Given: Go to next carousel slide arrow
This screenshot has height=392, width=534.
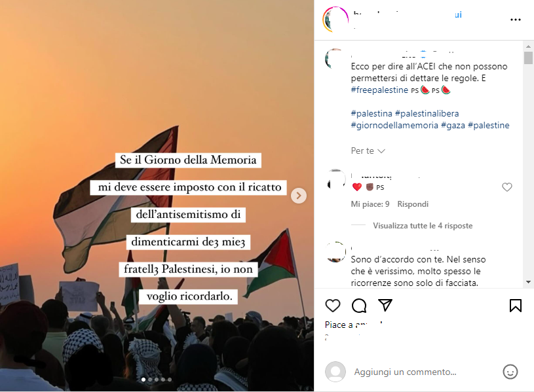Looking at the screenshot, I should [x=299, y=196].
